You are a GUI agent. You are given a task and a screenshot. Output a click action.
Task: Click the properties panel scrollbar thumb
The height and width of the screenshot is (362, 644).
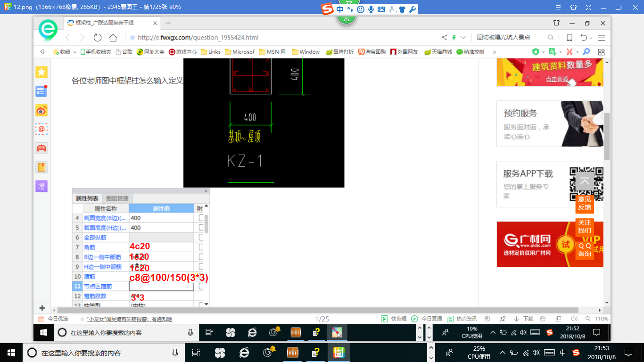pyautogui.click(x=206, y=224)
